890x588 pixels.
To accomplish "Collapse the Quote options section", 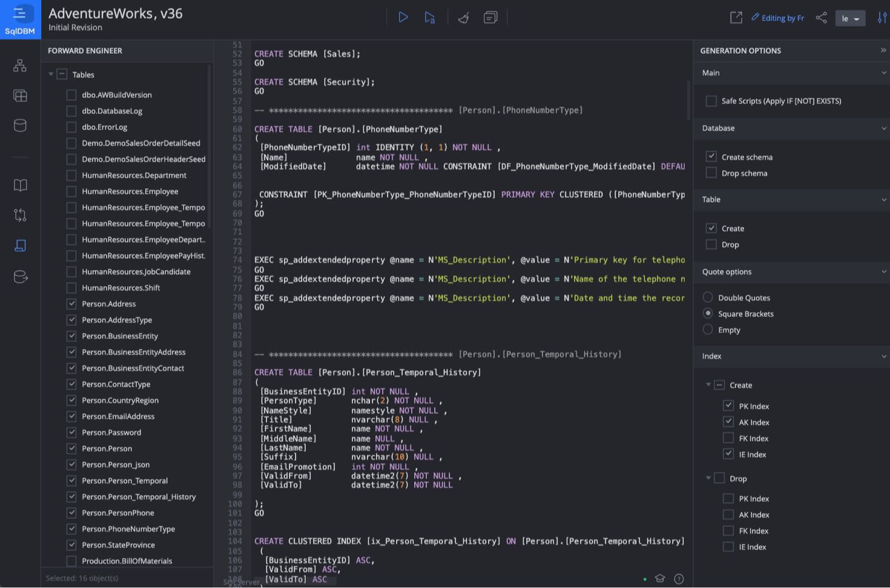I will point(883,272).
